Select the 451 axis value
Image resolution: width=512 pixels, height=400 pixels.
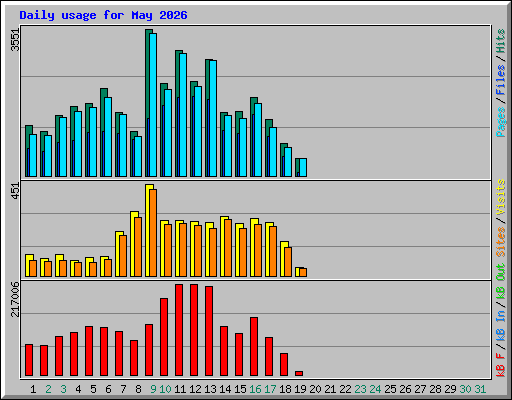click(x=15, y=191)
